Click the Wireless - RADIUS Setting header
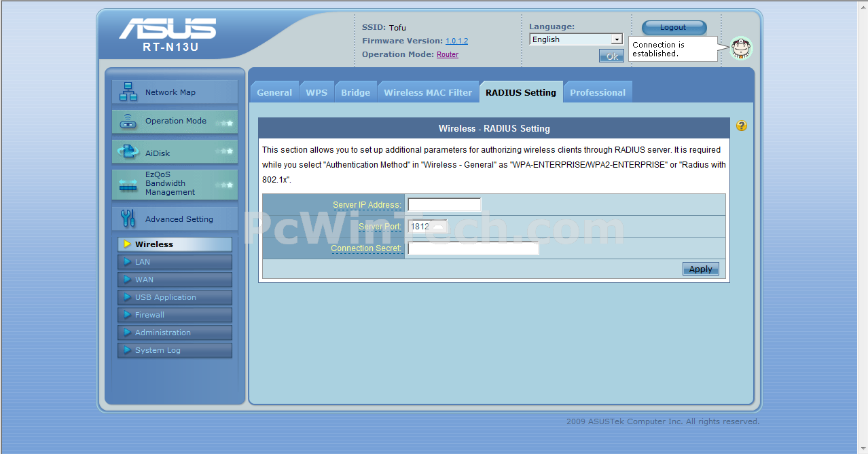 [494, 128]
